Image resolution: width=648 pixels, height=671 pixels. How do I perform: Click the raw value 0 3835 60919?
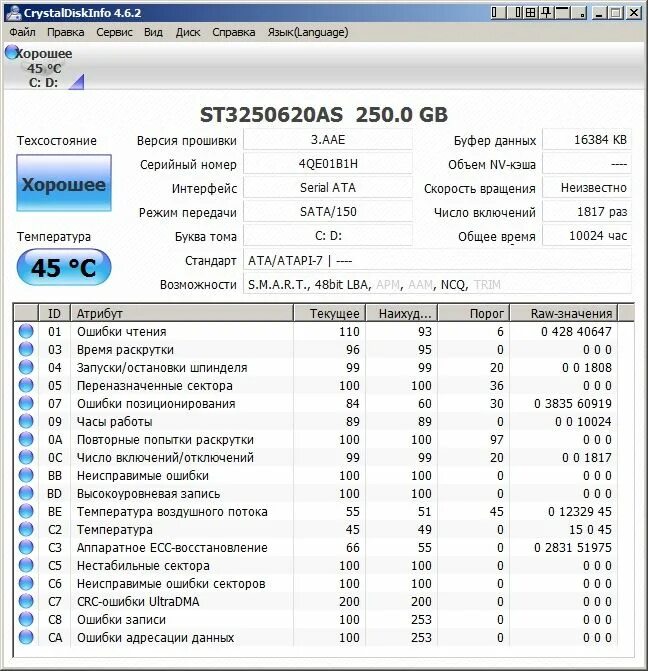point(573,403)
